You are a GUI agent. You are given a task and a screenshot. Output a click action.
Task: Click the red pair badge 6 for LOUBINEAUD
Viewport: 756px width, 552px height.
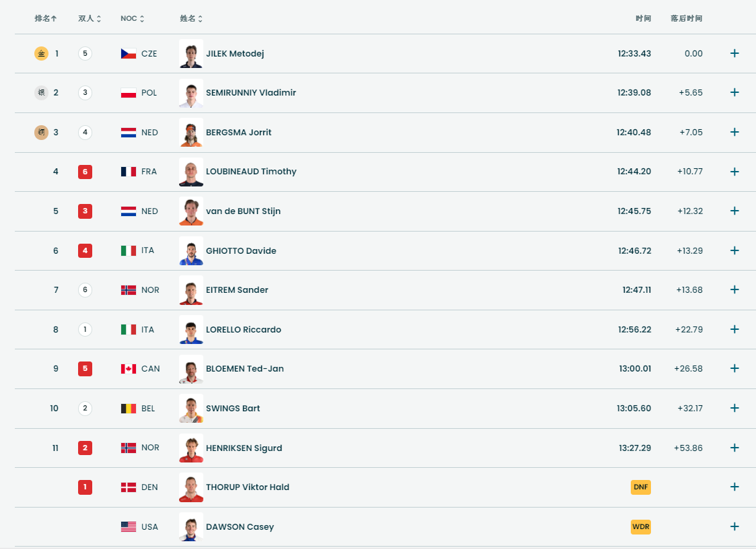(x=85, y=172)
